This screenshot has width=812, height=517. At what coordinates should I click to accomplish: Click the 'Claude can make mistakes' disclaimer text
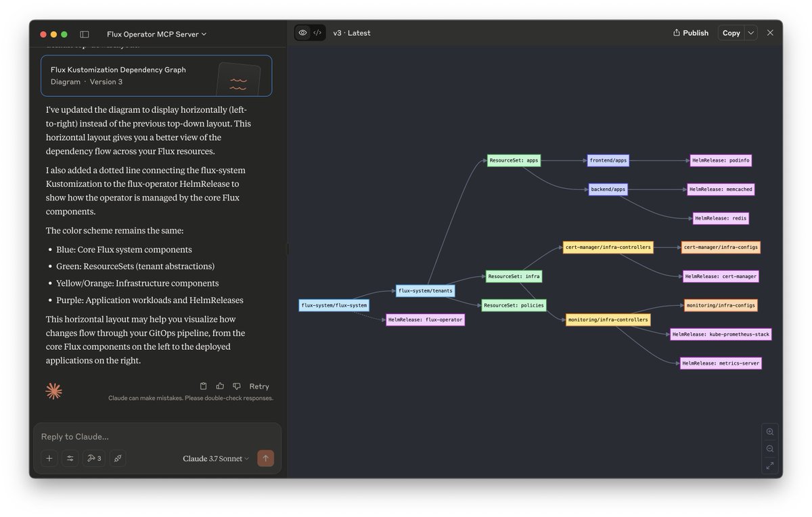[x=191, y=399]
